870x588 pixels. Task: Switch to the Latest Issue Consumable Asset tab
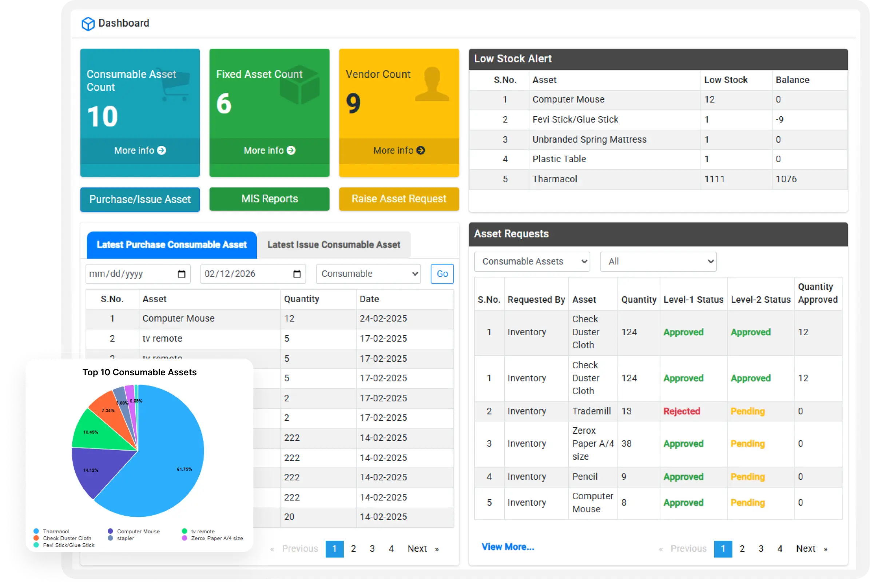tap(334, 245)
